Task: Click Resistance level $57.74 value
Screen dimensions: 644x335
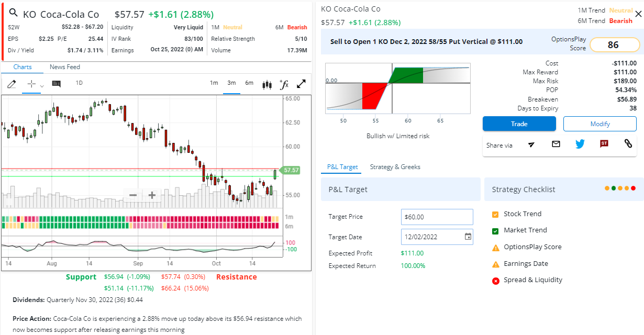Action: [x=171, y=276]
